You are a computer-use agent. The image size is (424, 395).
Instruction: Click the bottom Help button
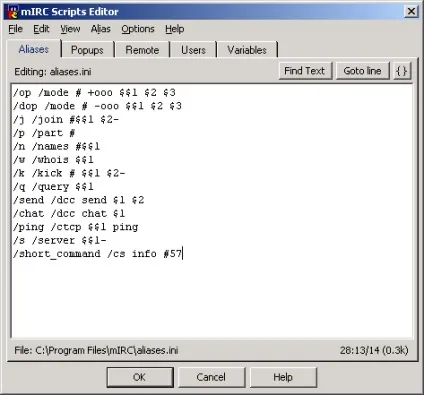pos(283,377)
